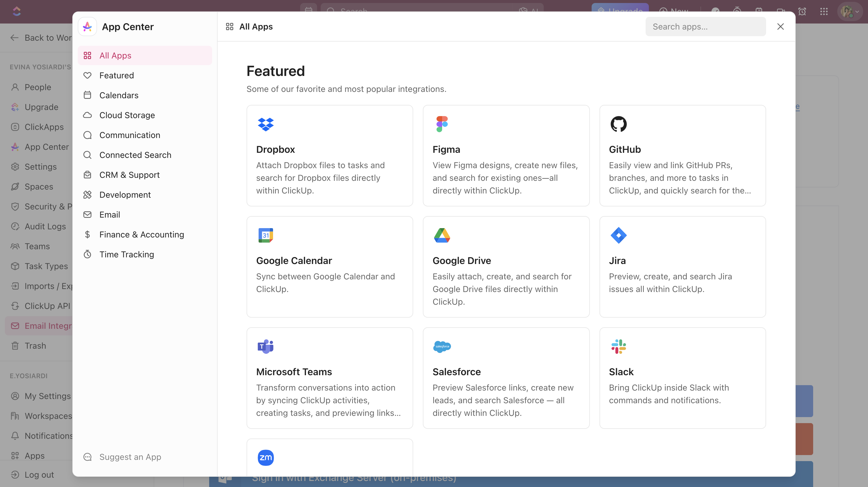
Task: Open People in background settings sidebar
Action: 39,87
